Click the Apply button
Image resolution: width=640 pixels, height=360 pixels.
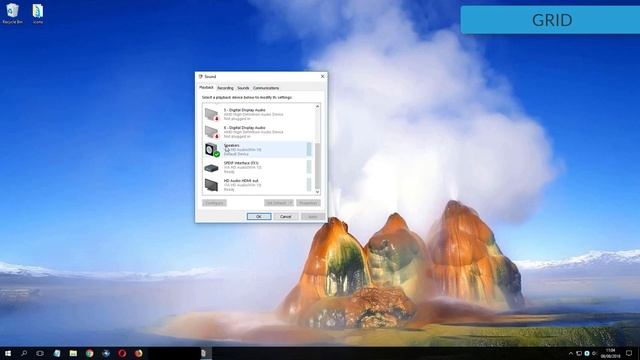(313, 216)
